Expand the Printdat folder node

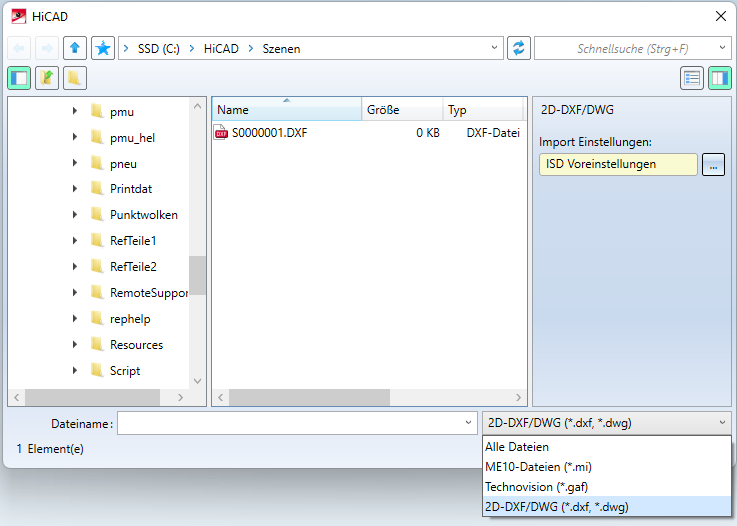[x=75, y=189]
